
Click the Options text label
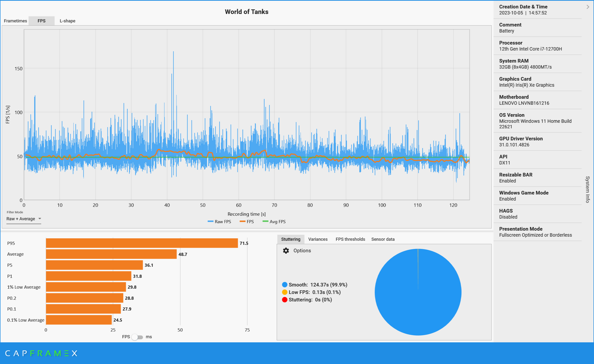pyautogui.click(x=302, y=251)
